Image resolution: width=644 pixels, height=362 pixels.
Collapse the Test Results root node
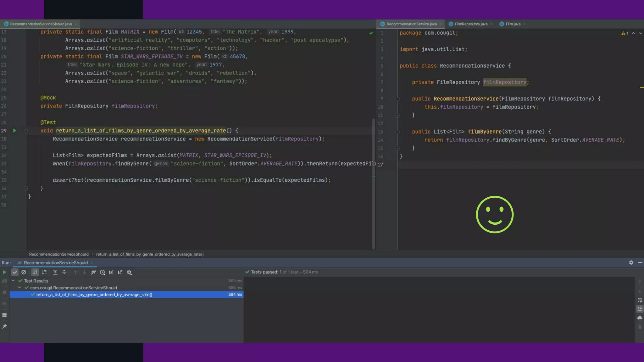pos(13,281)
